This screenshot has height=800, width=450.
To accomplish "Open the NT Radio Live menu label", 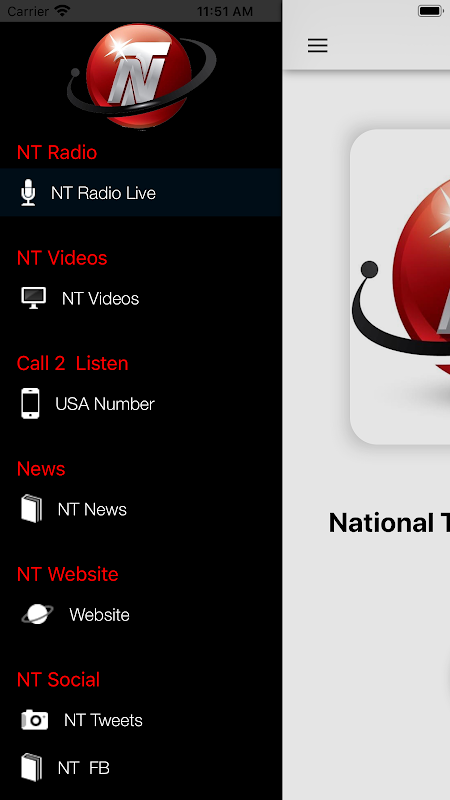I will [103, 193].
